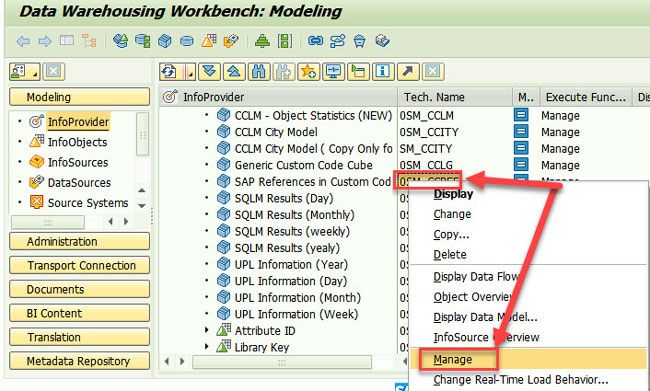Expand the Attribute ID tree node
650x391 pixels.
click(x=207, y=330)
